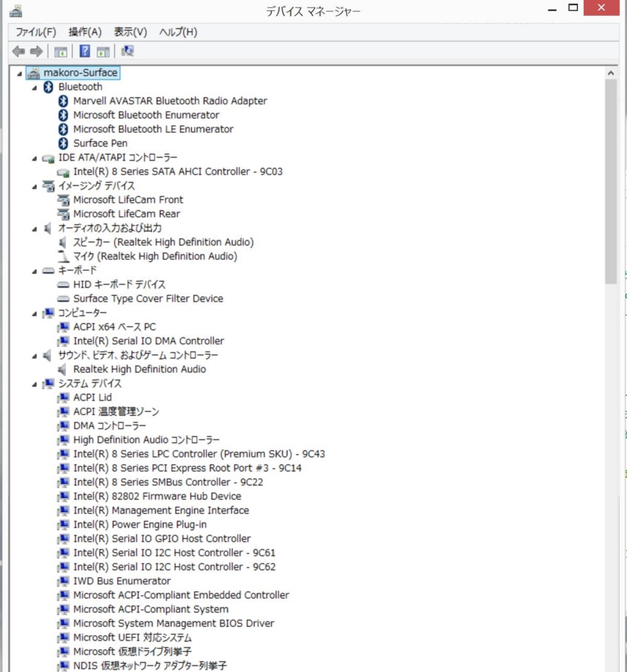Select Intel 8 Series SMBus Controller 9C22
Screen dimensions: 627x672
pyautogui.click(x=168, y=482)
